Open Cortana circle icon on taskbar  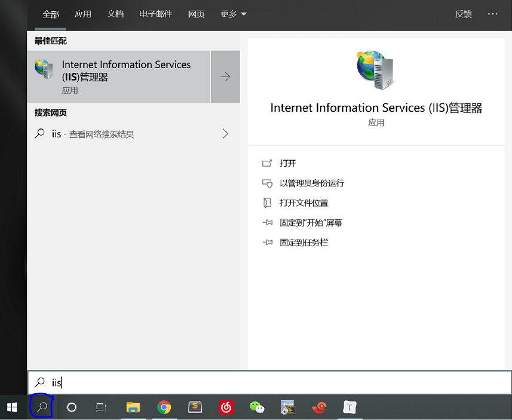point(72,407)
